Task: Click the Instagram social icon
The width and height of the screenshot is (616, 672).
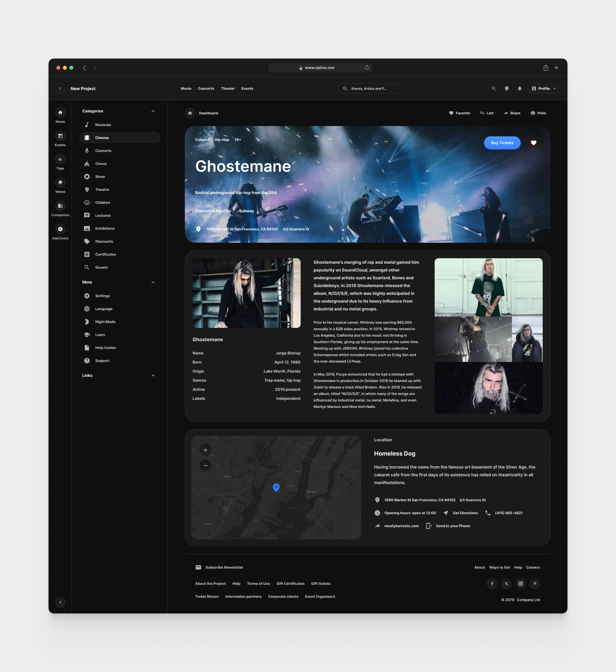Action: pyautogui.click(x=521, y=584)
